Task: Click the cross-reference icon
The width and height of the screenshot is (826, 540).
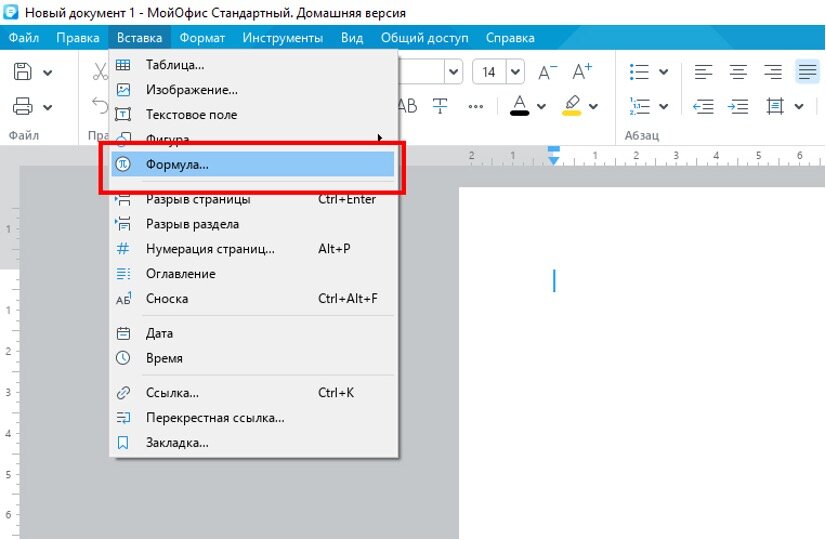Action: 123,417
